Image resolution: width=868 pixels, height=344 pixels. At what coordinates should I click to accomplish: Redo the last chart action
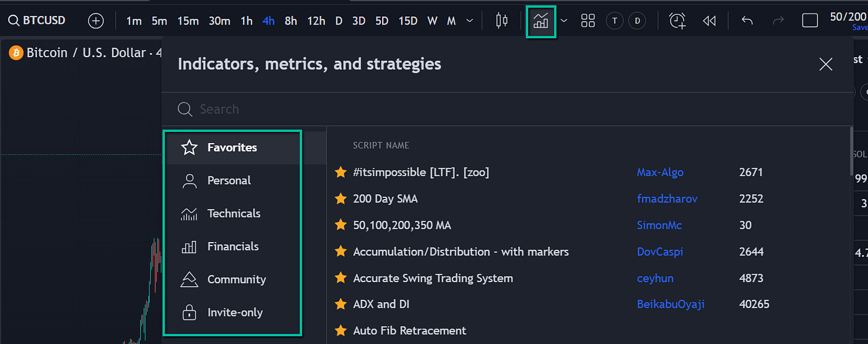point(778,20)
